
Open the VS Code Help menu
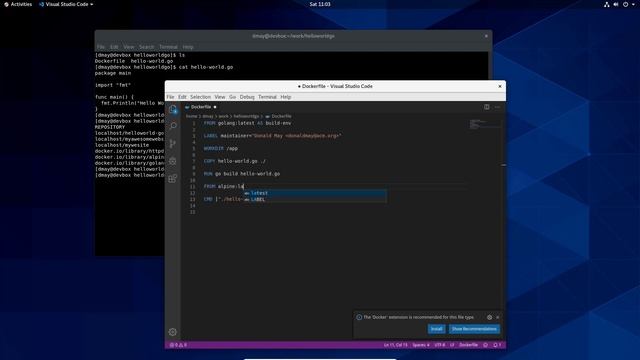pos(286,97)
